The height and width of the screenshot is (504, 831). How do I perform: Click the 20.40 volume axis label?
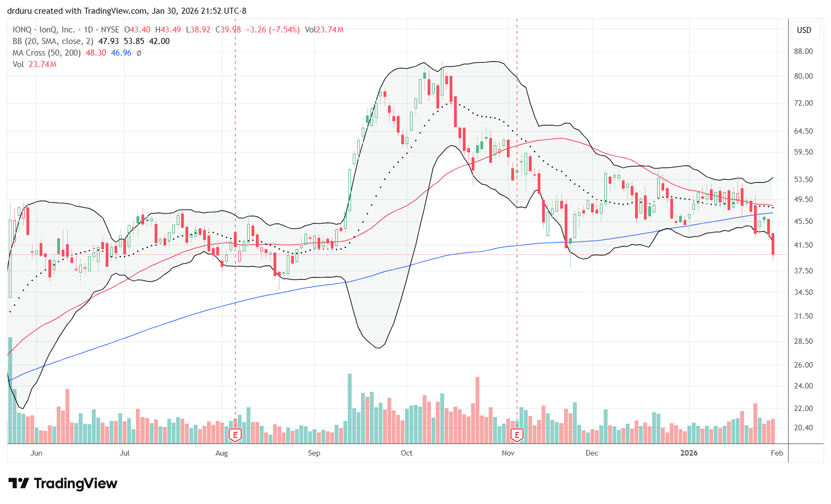click(x=803, y=428)
